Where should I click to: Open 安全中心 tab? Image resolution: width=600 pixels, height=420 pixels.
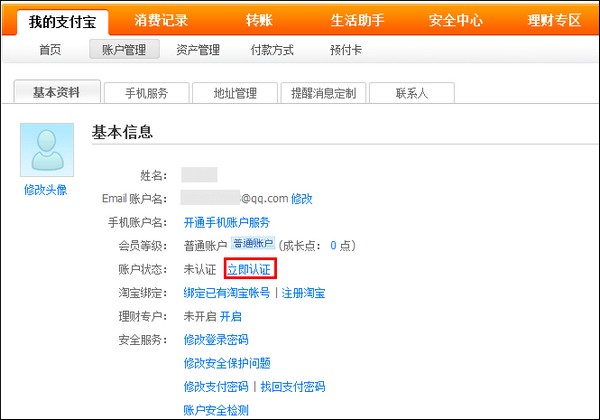(455, 20)
